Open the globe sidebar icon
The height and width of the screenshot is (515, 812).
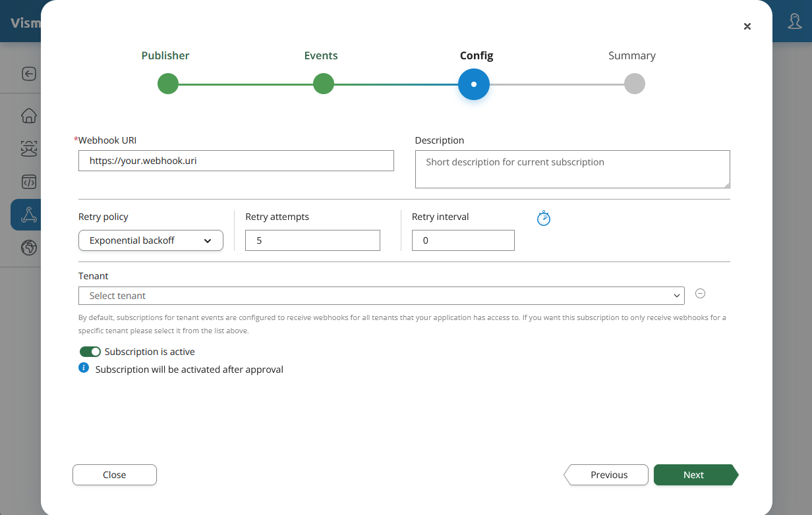(29, 248)
